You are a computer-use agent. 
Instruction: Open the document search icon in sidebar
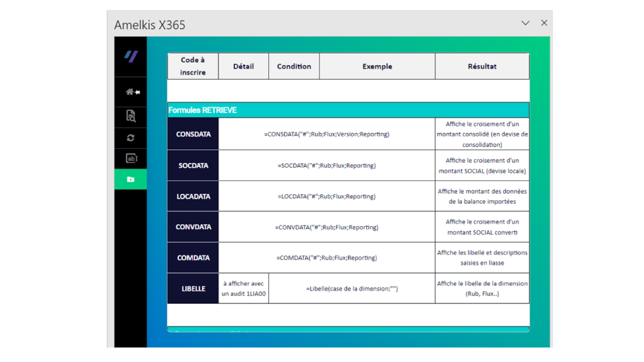coord(131,116)
